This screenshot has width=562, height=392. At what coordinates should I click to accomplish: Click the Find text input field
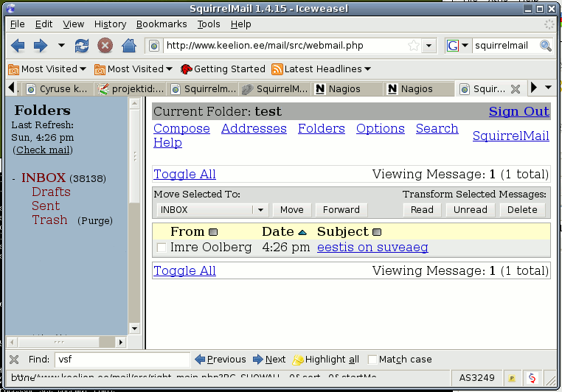pyautogui.click(x=122, y=360)
